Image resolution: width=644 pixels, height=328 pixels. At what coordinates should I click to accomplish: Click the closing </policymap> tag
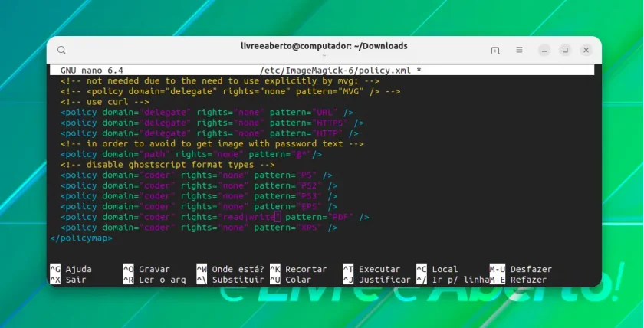pos(81,238)
